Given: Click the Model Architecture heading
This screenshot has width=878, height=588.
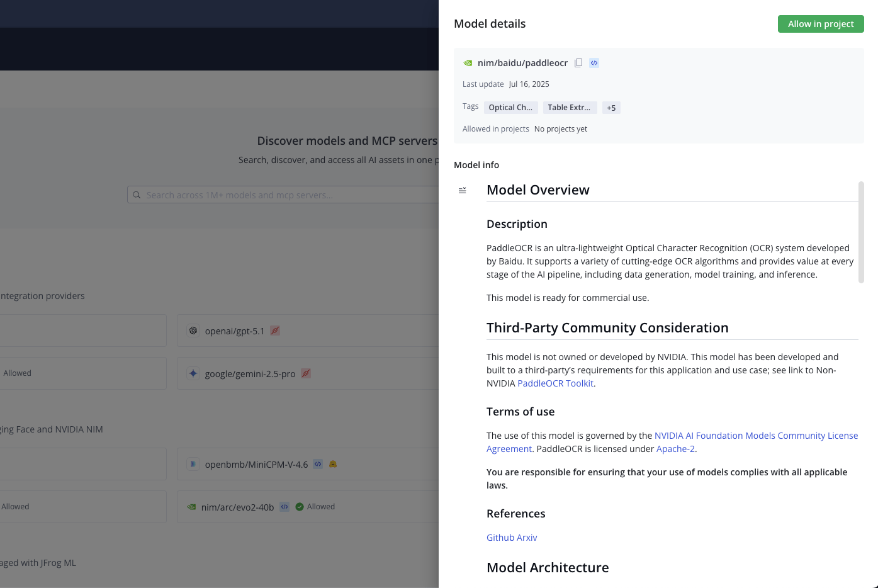Looking at the screenshot, I should (548, 568).
